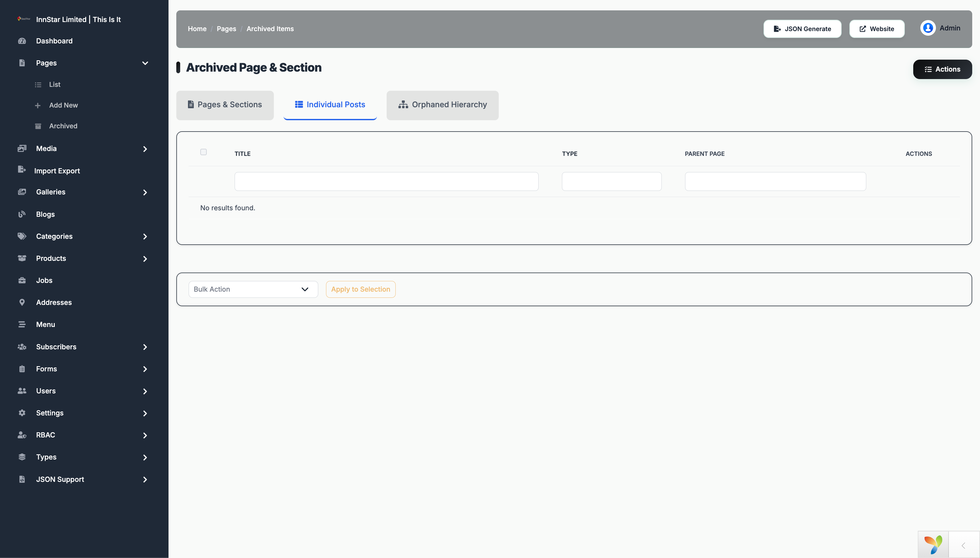This screenshot has height=558, width=980.
Task: Expand the Settings sidebar submenu
Action: coord(145,413)
